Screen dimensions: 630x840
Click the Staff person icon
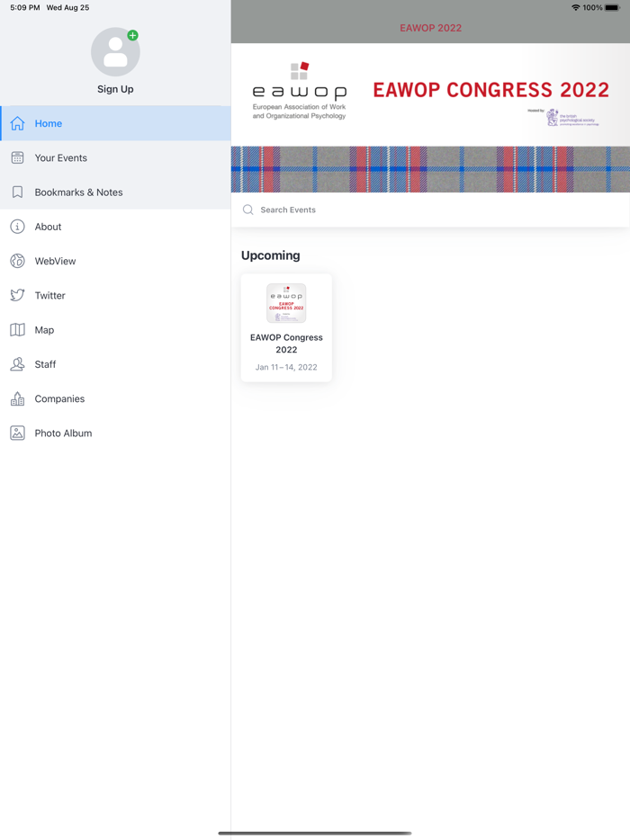pos(18,364)
